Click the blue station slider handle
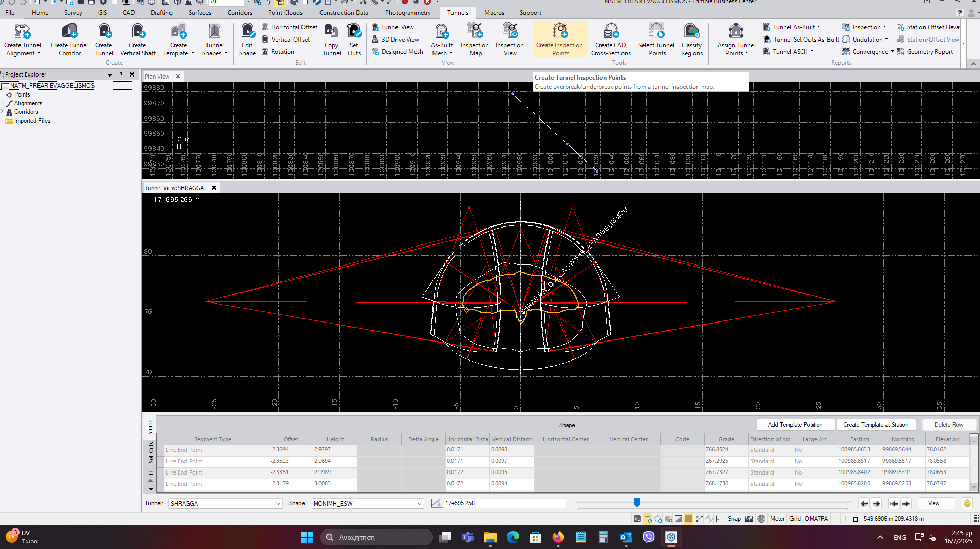The width and height of the screenshot is (980, 549). click(x=637, y=502)
